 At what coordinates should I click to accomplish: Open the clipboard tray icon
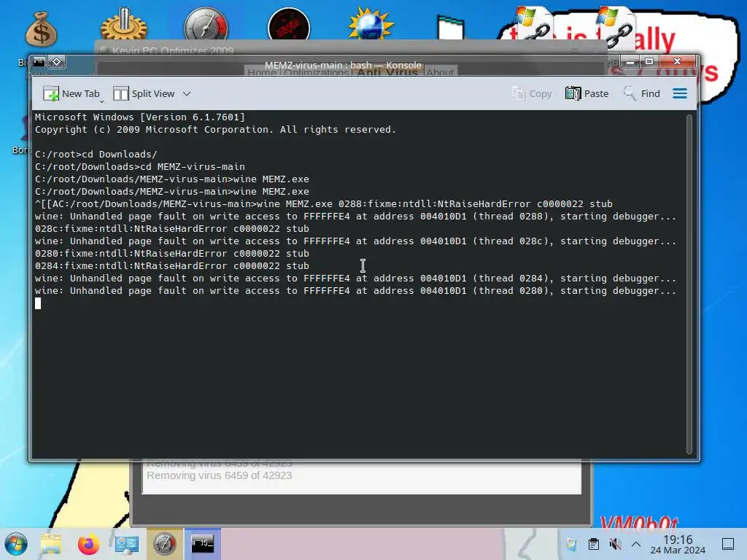pyautogui.click(x=594, y=544)
